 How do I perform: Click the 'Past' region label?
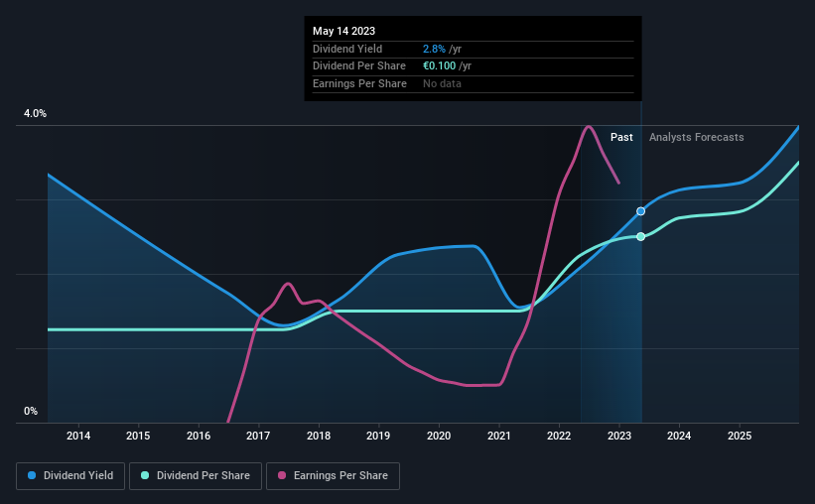click(621, 137)
